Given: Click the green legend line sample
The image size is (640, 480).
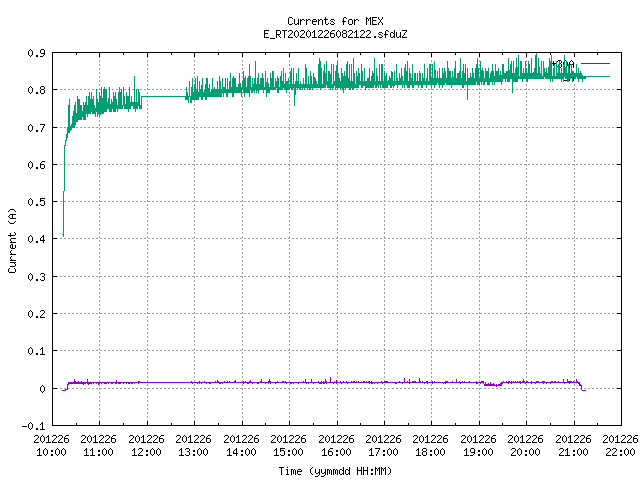Looking at the screenshot, I should pos(595,77).
